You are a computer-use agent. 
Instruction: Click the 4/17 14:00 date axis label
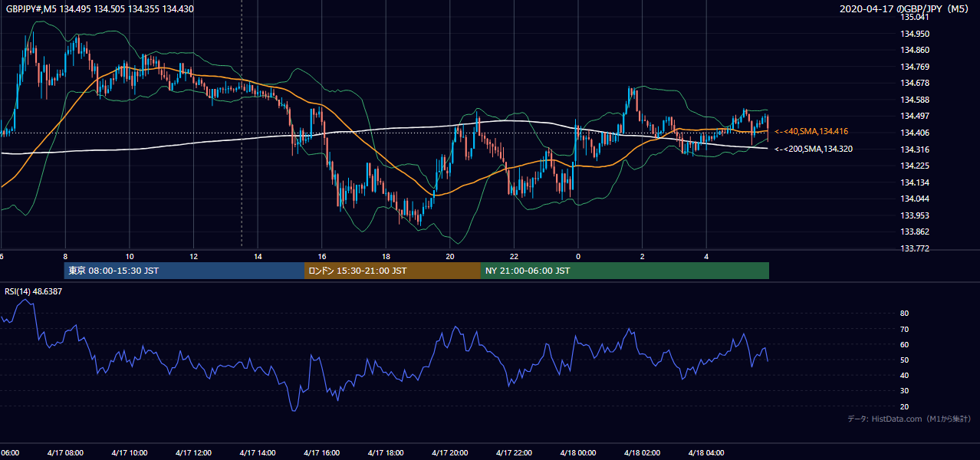point(257,453)
